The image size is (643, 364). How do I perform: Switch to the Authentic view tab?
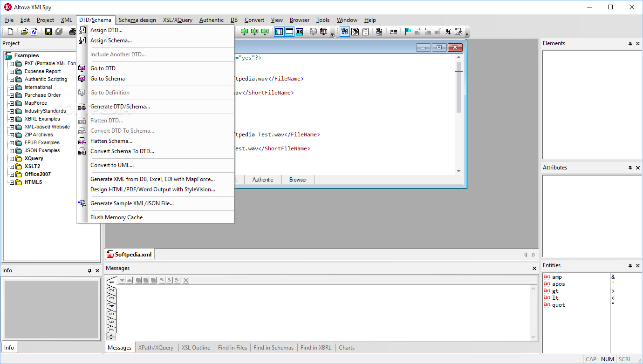pos(263,180)
